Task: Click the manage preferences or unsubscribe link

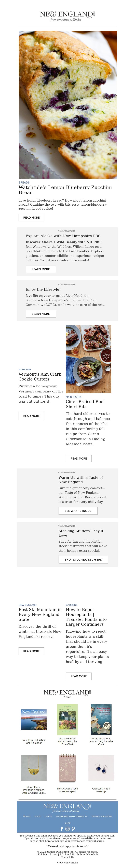Action: pos(72,841)
